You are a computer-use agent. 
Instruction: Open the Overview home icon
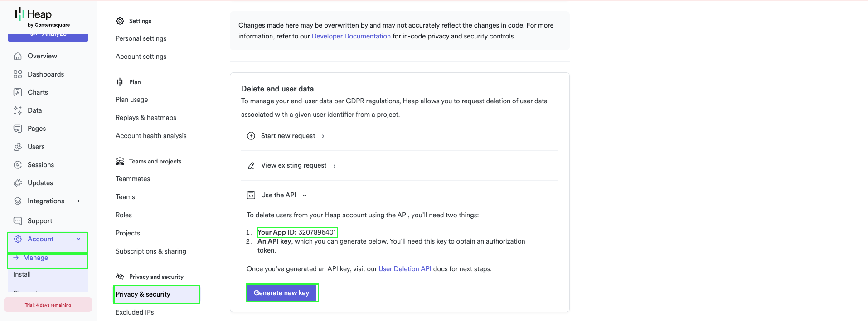18,56
